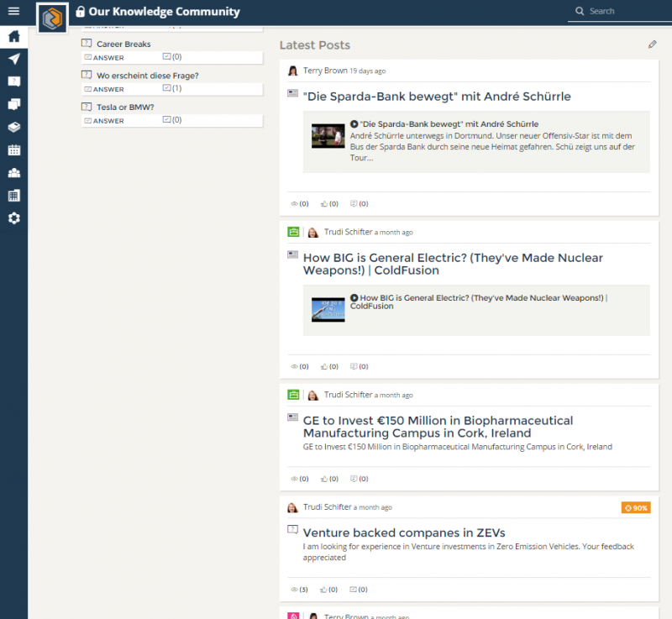This screenshot has width=672, height=619.
Task: Open settings gear in sidebar
Action: pyautogui.click(x=13, y=218)
